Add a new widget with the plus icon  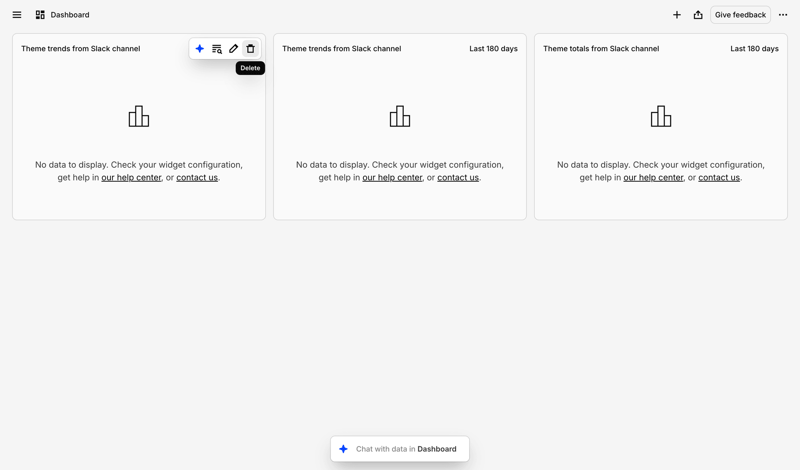(x=677, y=15)
